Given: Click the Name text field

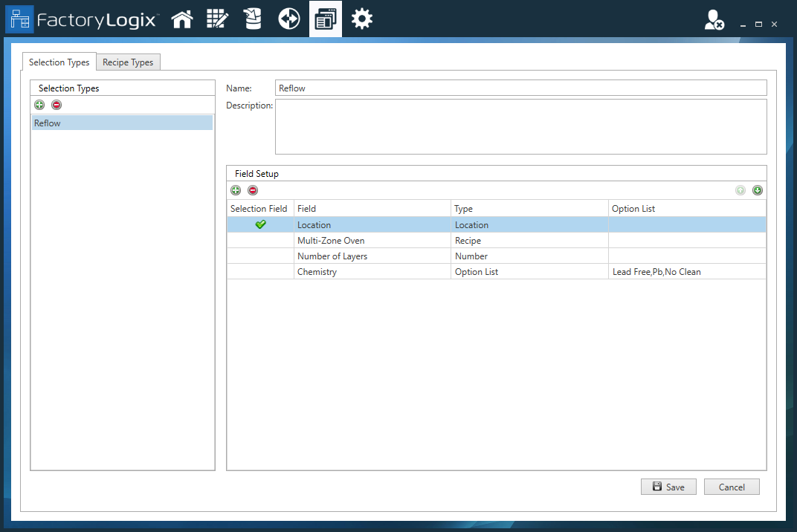Looking at the screenshot, I should point(520,88).
